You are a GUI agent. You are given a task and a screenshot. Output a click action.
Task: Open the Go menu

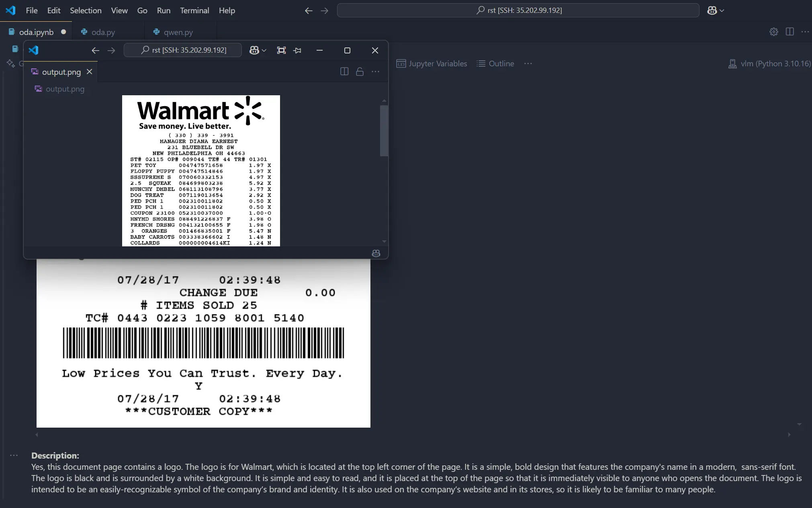coord(142,10)
